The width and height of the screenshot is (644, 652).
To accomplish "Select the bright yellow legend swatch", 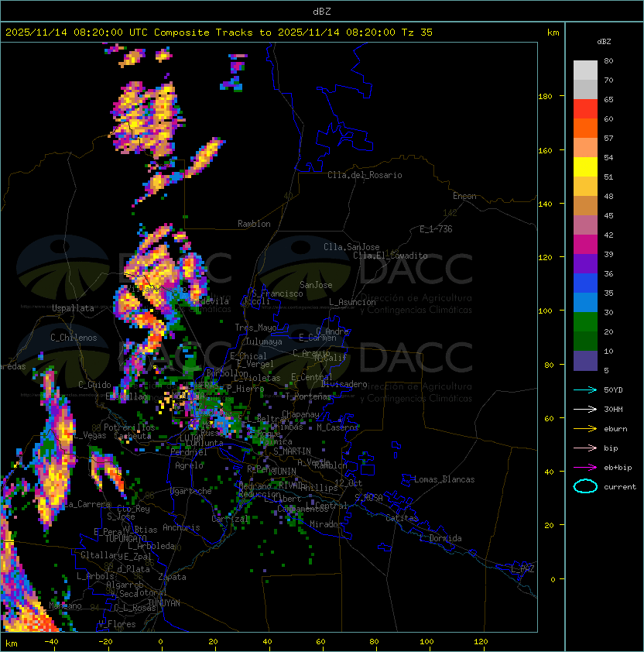I will (585, 167).
